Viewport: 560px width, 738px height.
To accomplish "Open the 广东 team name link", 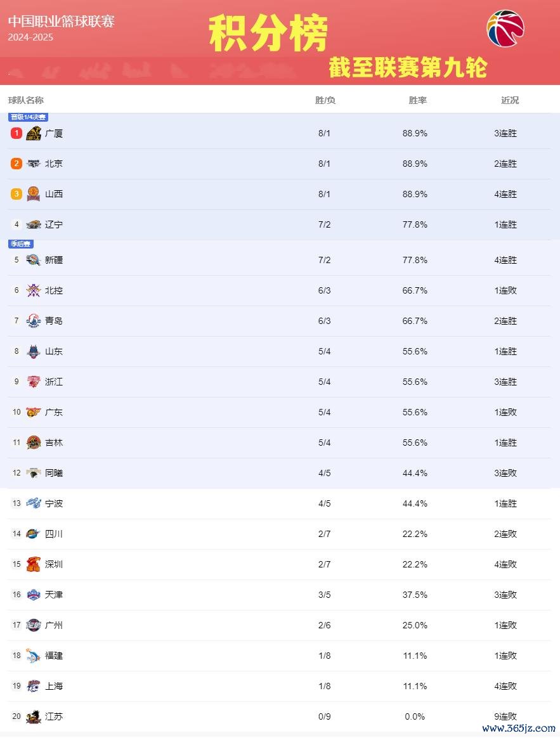I will click(x=54, y=412).
